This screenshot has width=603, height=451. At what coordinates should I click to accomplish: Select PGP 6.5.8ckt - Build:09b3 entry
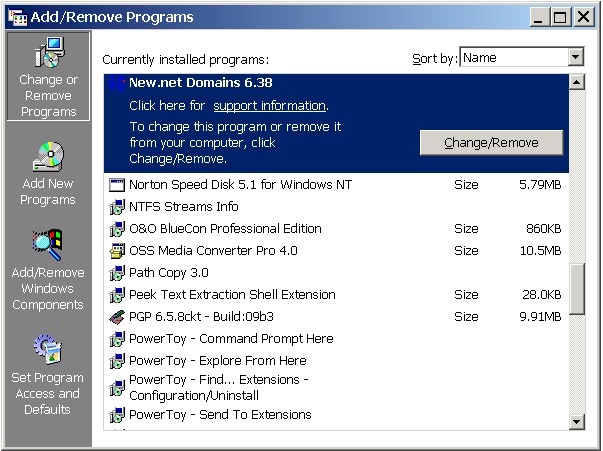[x=336, y=317]
